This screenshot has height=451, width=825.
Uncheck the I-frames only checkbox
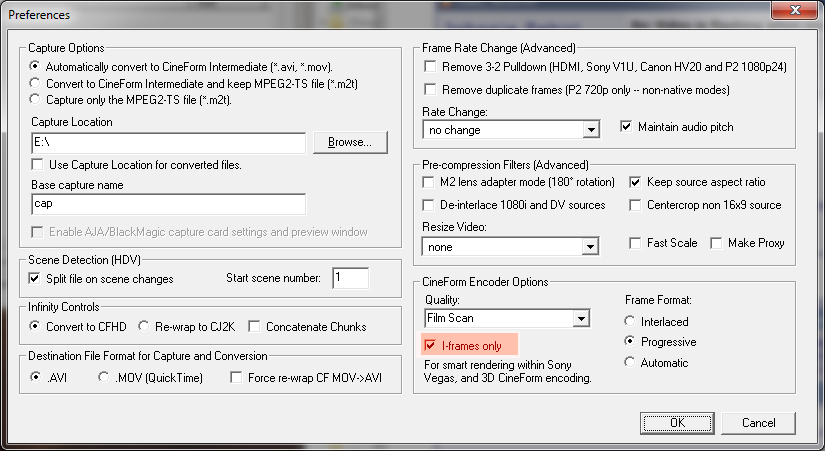pyautogui.click(x=431, y=345)
